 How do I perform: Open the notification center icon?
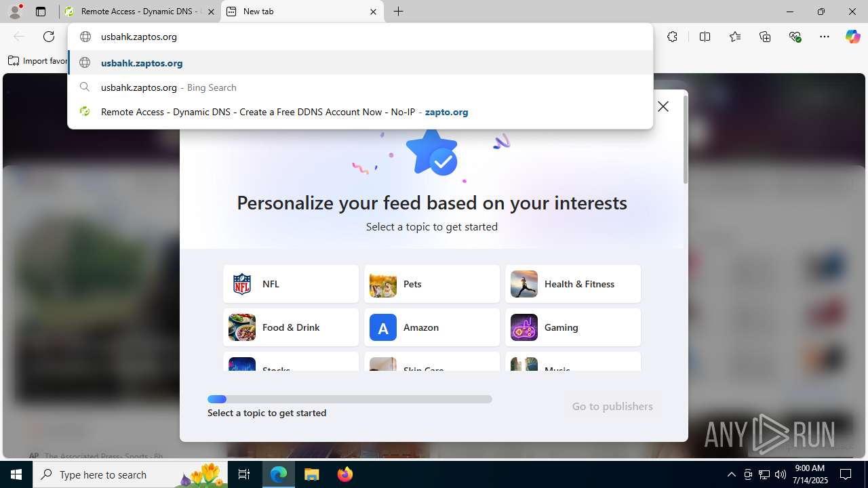pos(846,474)
